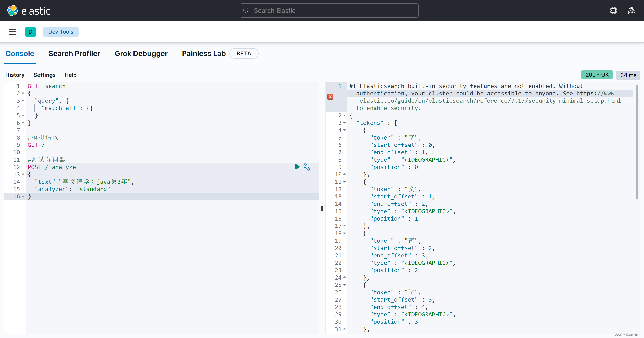Run the POST /_analyze request
Viewport: 644px width, 338px height.
pos(297,167)
